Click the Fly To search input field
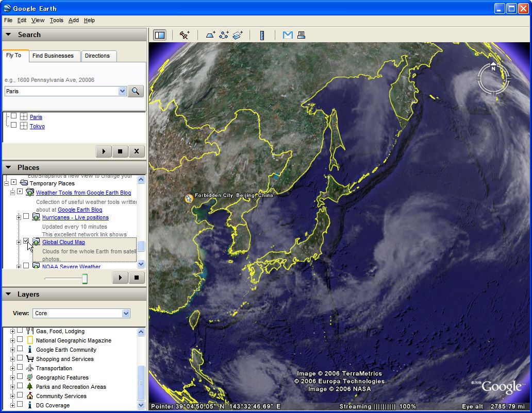The width and height of the screenshot is (532, 413). pos(62,91)
